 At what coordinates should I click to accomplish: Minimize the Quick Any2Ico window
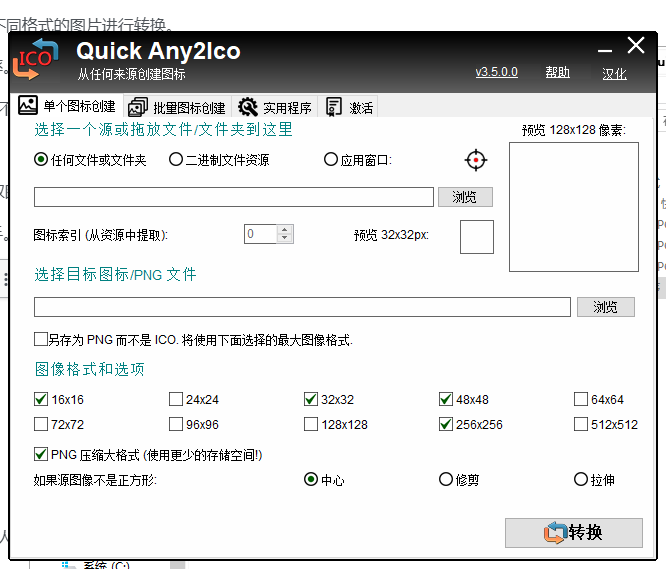click(605, 51)
